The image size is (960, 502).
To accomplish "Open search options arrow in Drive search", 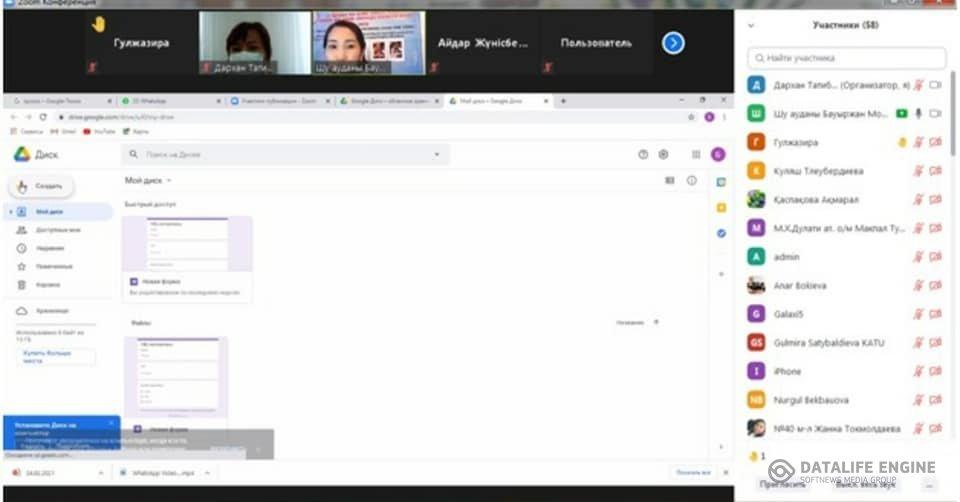I will click(x=437, y=154).
